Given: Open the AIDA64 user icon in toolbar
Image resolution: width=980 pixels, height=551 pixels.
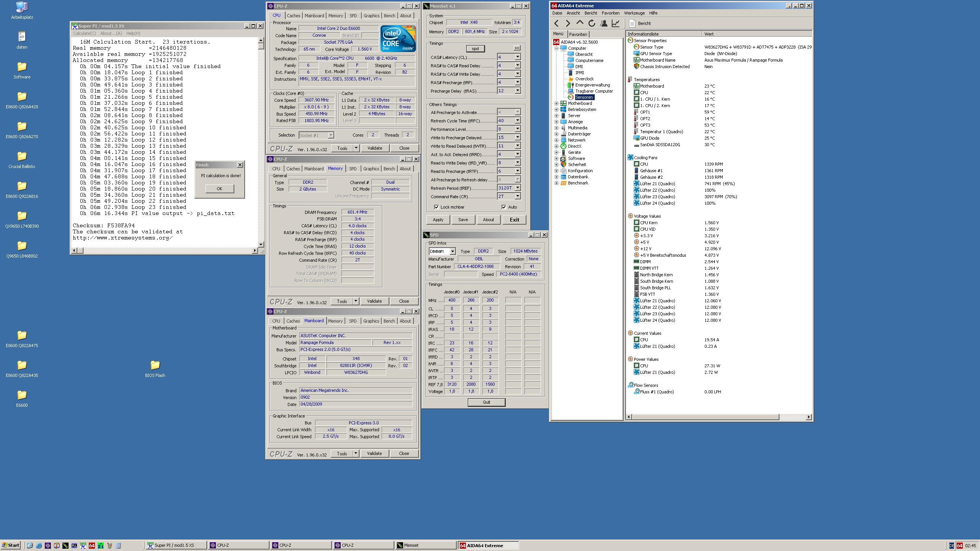Looking at the screenshot, I should click(x=604, y=23).
